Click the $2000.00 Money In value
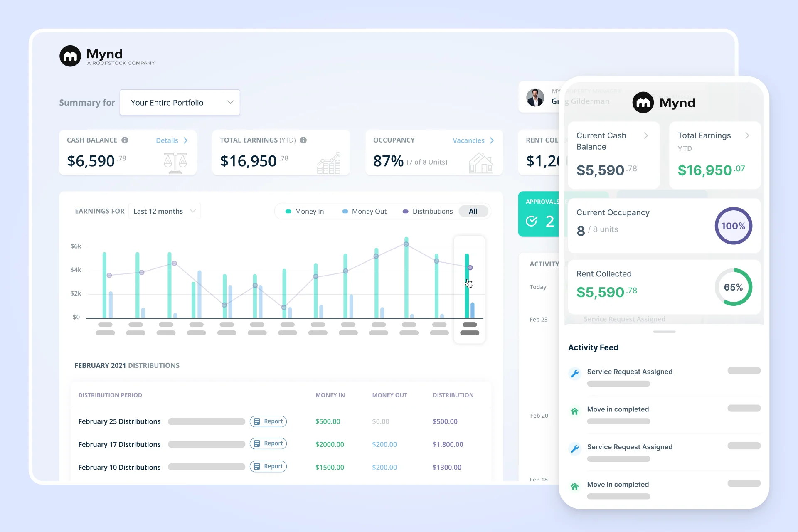Viewport: 798px width, 532px height. coord(330,444)
